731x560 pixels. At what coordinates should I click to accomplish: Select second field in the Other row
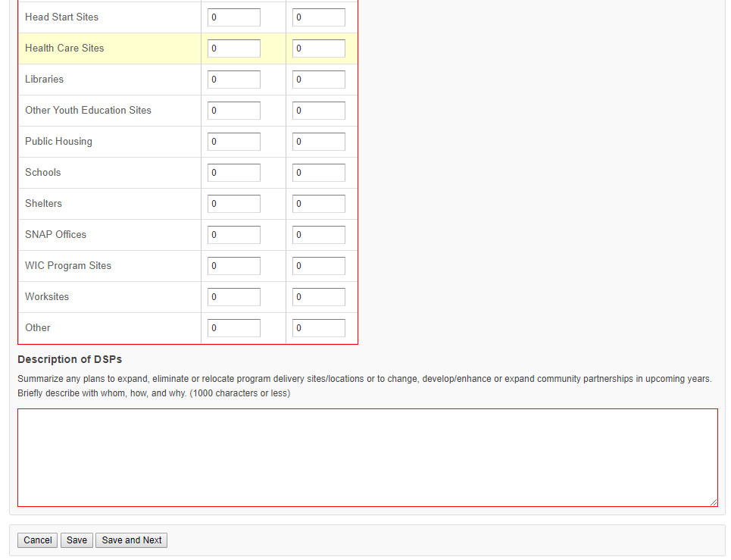point(319,328)
